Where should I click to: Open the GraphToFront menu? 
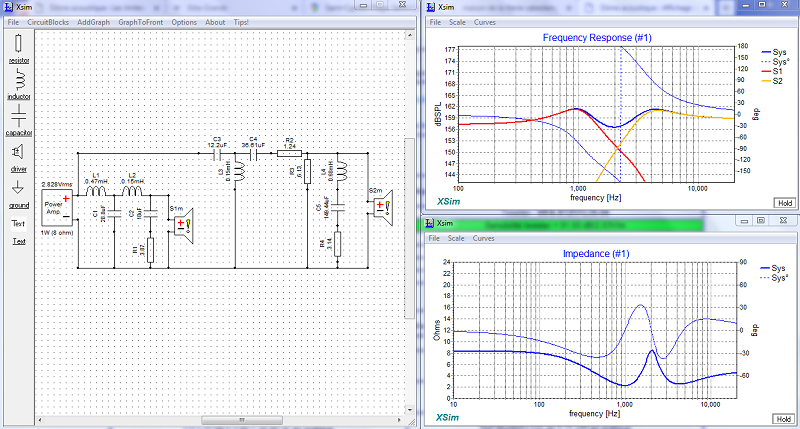(x=141, y=22)
